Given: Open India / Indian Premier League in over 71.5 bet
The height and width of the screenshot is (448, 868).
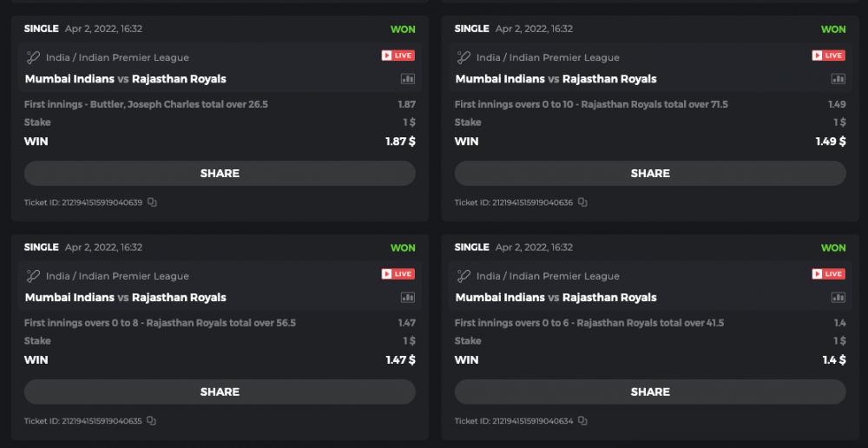Looking at the screenshot, I should 548,58.
